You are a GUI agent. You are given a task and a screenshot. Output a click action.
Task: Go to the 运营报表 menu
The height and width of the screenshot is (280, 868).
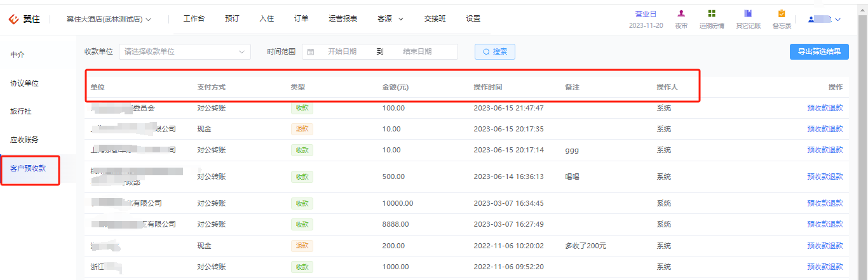tap(343, 19)
